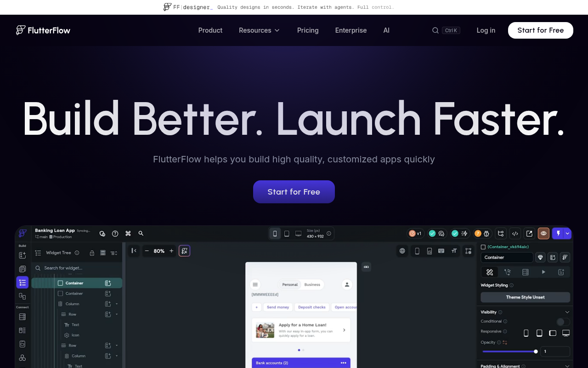Collapse the nested Column tree arrow
This screenshot has height=368, width=588.
pos(117,356)
